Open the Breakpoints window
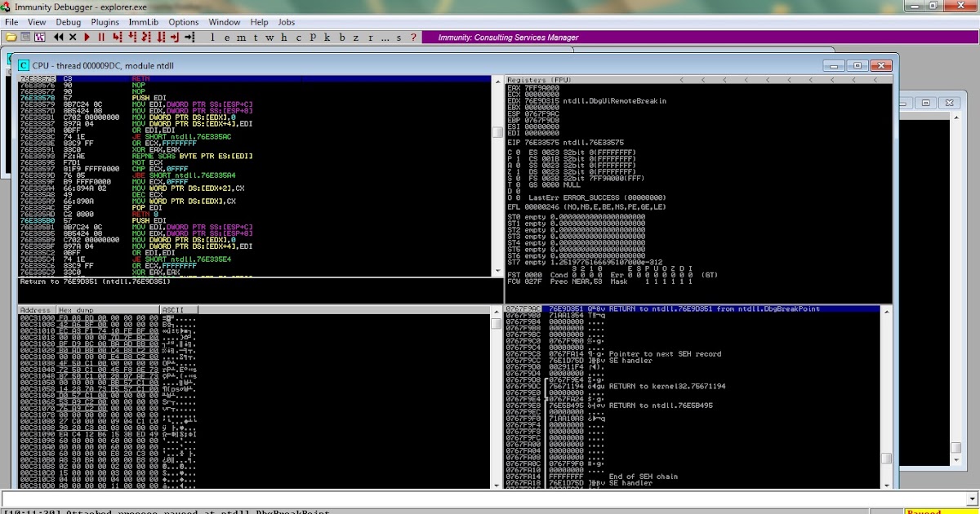 (341, 37)
